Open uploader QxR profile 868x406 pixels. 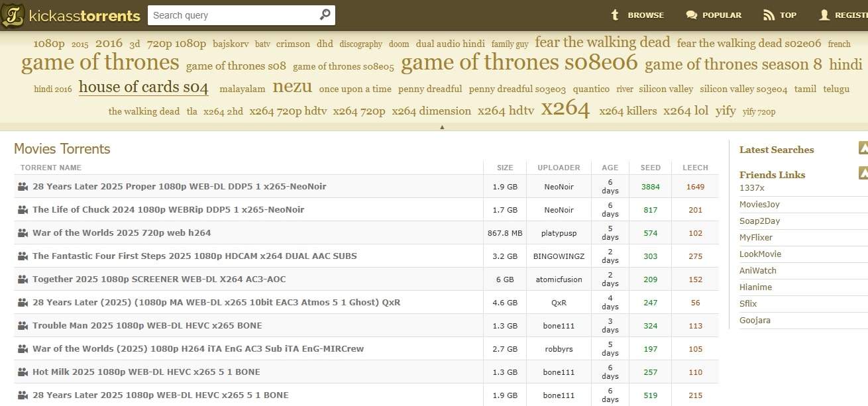point(559,303)
